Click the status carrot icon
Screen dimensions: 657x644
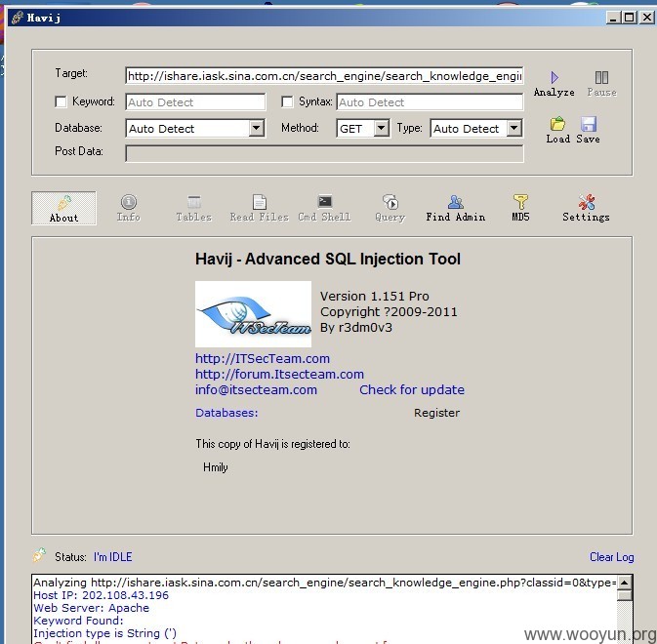pos(39,555)
